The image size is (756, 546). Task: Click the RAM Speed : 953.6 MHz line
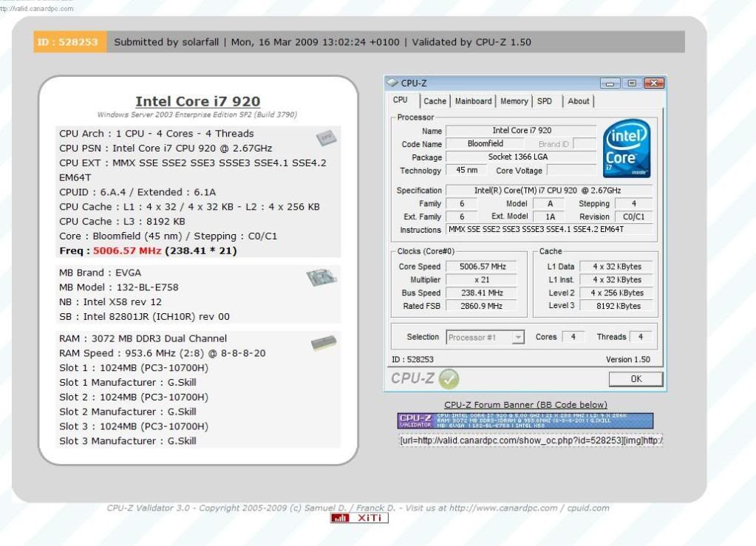tap(162, 353)
